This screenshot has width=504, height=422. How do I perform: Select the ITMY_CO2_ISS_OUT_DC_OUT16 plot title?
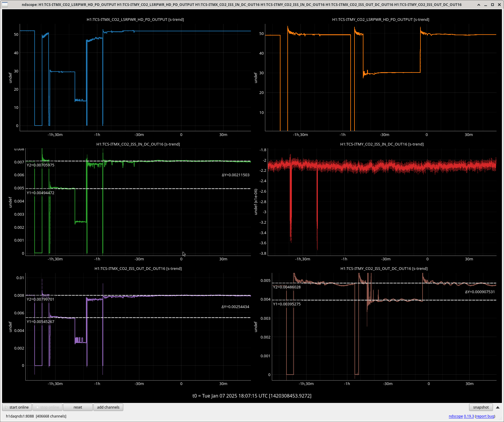pos(384,268)
